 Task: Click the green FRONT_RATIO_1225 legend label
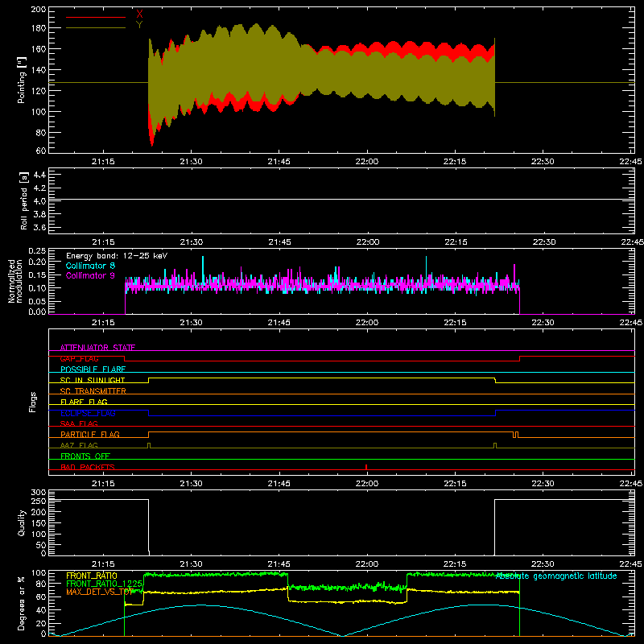(104, 584)
